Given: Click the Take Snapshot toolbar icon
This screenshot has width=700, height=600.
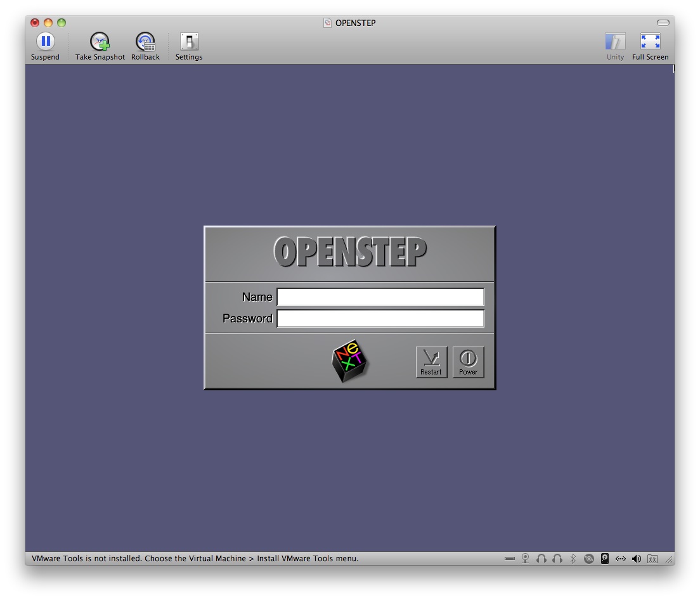Looking at the screenshot, I should point(100,46).
